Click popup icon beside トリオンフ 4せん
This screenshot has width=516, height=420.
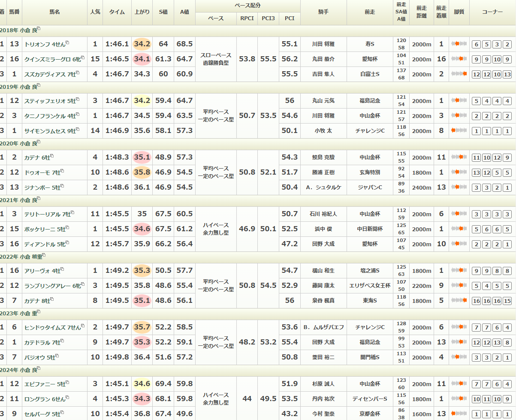pyautogui.click(x=67, y=43)
